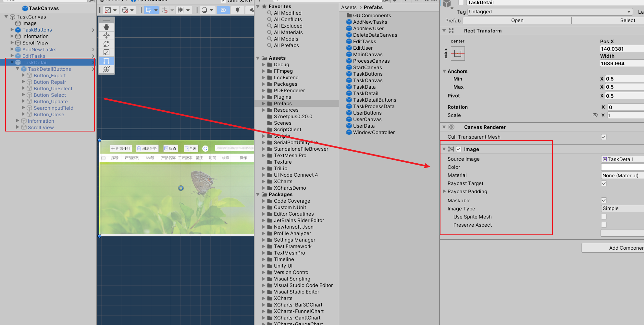Toggle Preserve Aspect checkbox
The width and height of the screenshot is (644, 325).
(x=604, y=225)
